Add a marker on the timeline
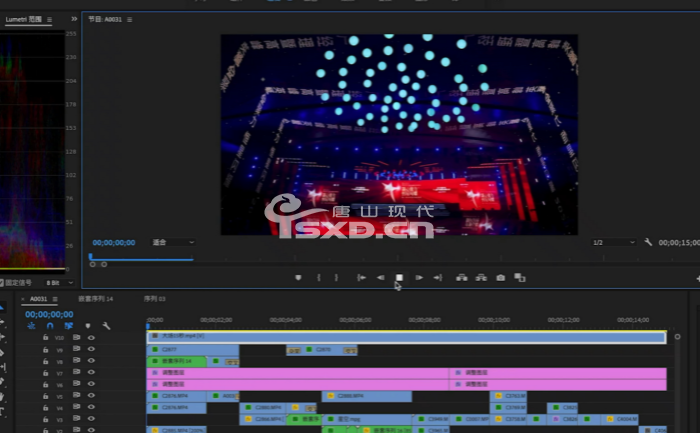This screenshot has height=433, width=700. click(x=88, y=326)
